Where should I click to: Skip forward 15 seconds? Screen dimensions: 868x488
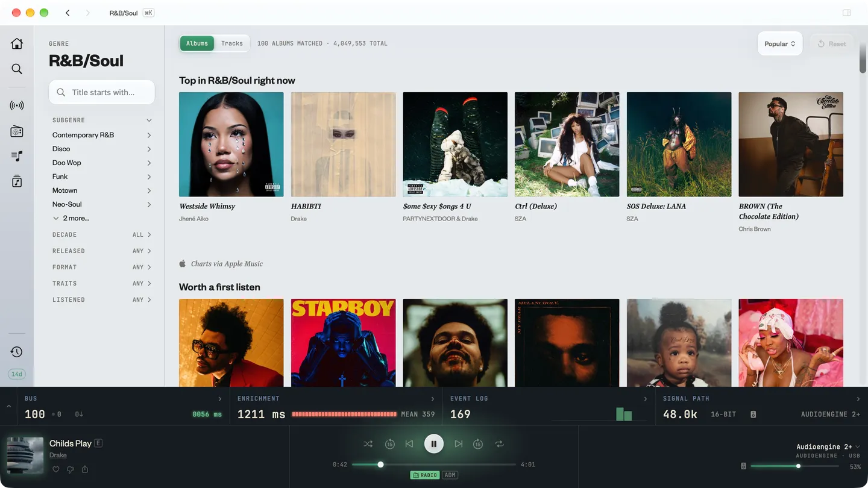[x=478, y=444]
